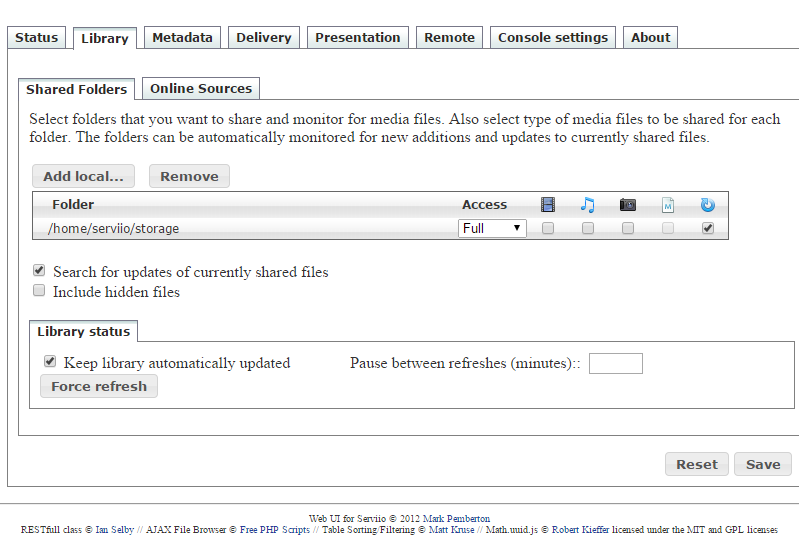
Task: Click the metadata document column icon
Action: tap(668, 205)
